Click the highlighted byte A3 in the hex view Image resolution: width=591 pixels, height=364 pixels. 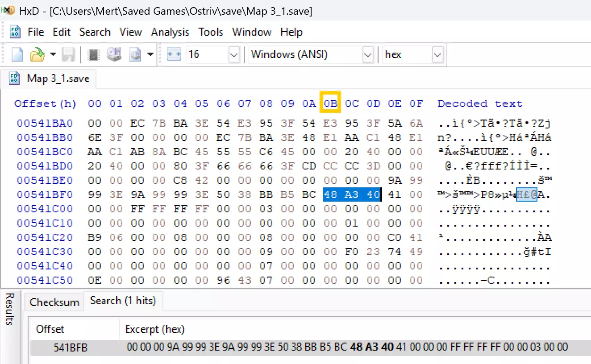click(352, 194)
